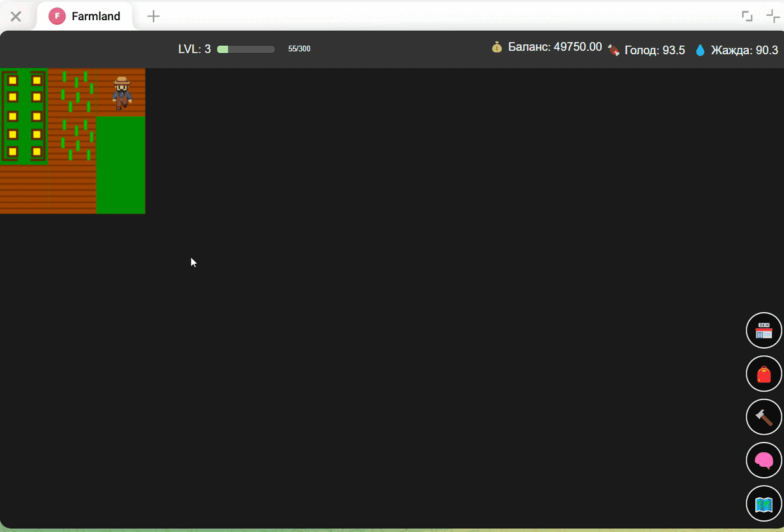Image resolution: width=784 pixels, height=532 pixels.
Task: Select the yellow flowers crop plot
Action: click(24, 116)
